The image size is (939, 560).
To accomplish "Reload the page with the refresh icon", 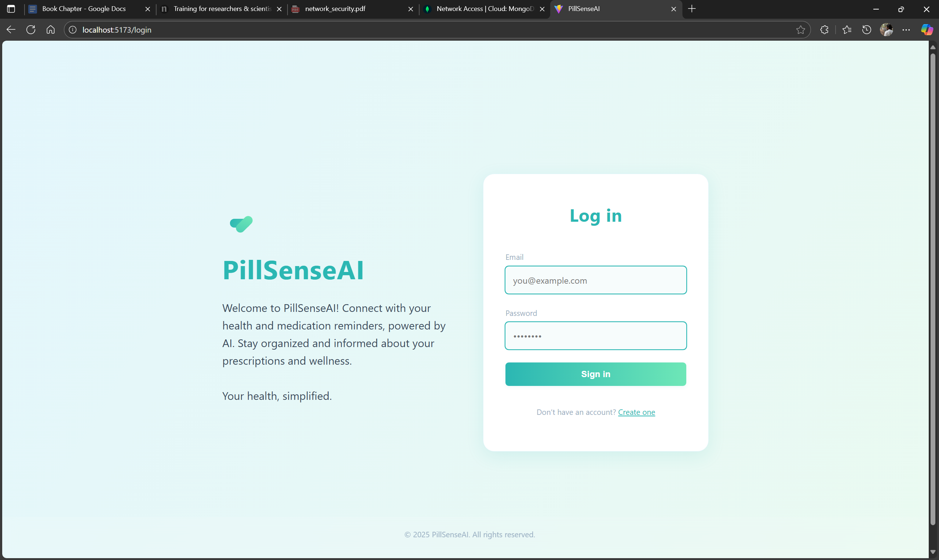I will pyautogui.click(x=31, y=30).
